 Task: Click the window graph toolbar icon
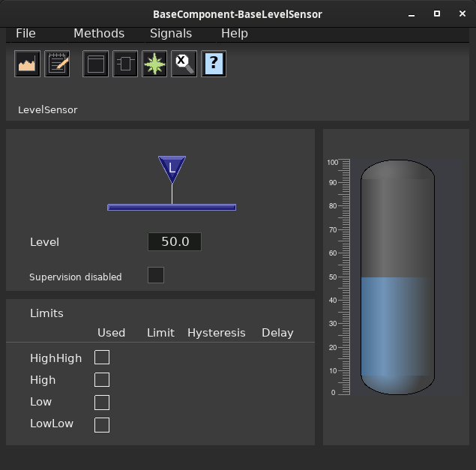[96, 64]
